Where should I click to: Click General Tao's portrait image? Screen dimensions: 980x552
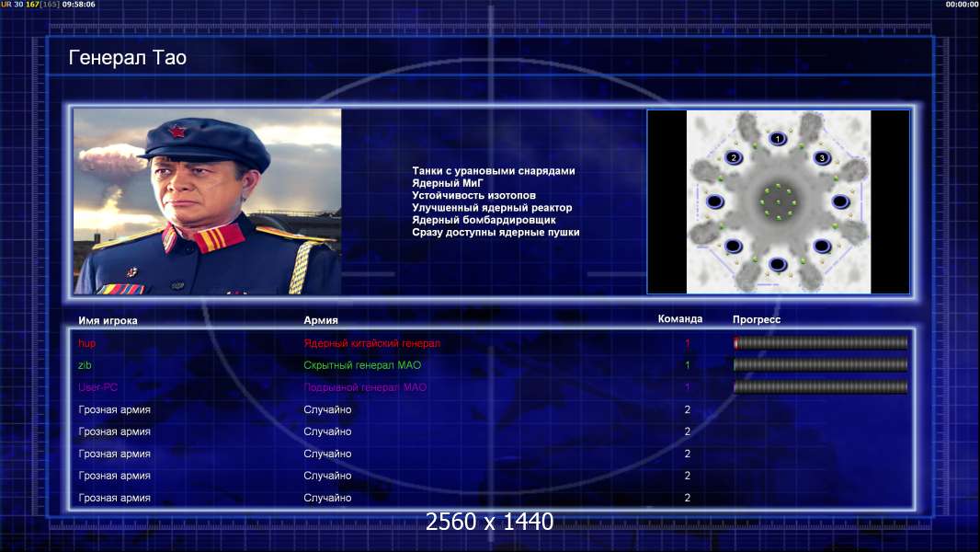(207, 201)
